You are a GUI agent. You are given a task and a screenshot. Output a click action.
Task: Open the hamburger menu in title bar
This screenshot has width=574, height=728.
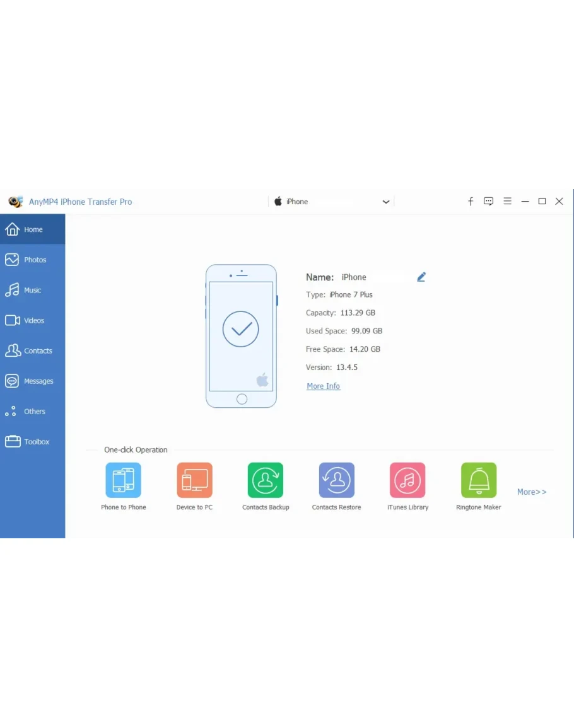(507, 202)
